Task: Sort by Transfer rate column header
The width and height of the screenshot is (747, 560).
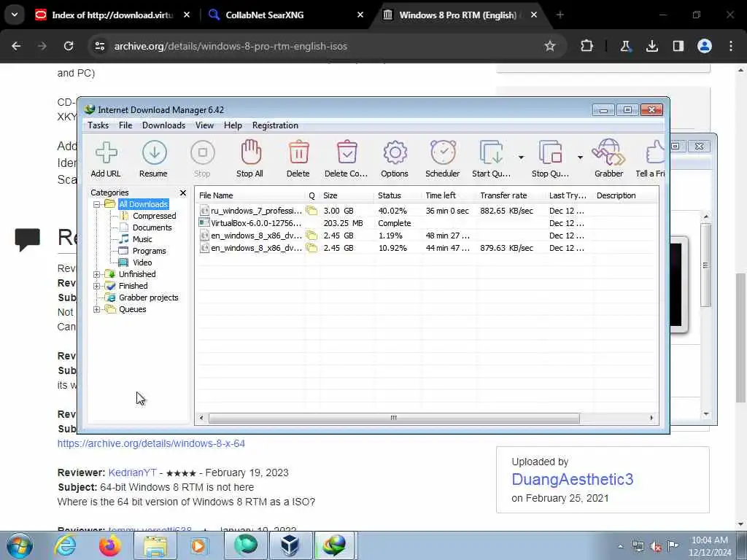Action: [x=511, y=195]
